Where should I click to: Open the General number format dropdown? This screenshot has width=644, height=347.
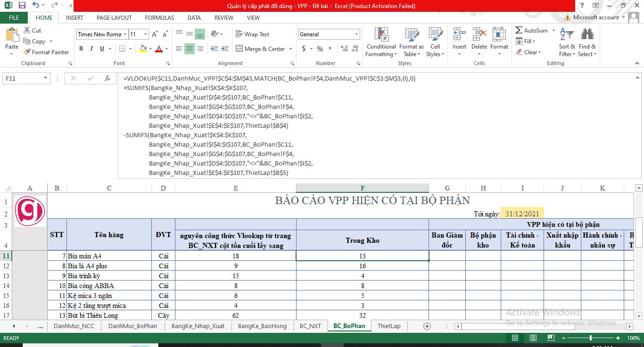(356, 34)
